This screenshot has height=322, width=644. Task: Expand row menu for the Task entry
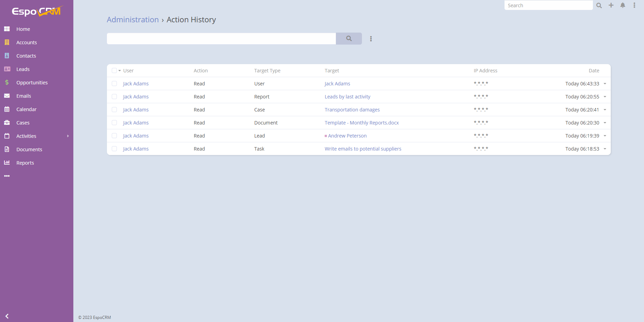pyautogui.click(x=605, y=149)
